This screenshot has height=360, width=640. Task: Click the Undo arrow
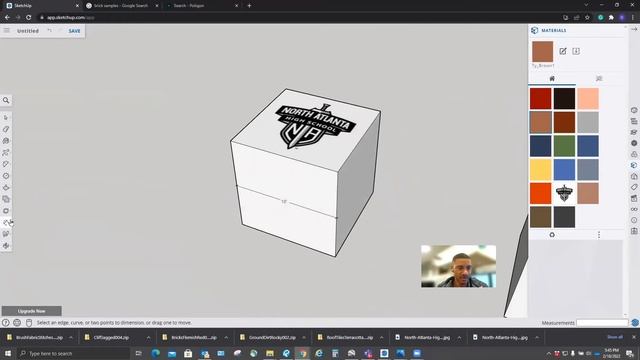pyautogui.click(x=49, y=31)
